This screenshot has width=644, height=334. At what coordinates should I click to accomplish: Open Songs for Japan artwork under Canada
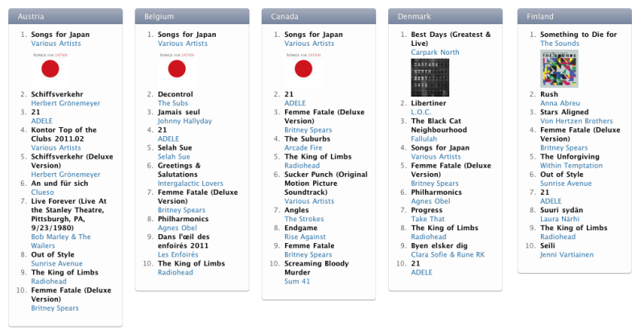[303, 68]
